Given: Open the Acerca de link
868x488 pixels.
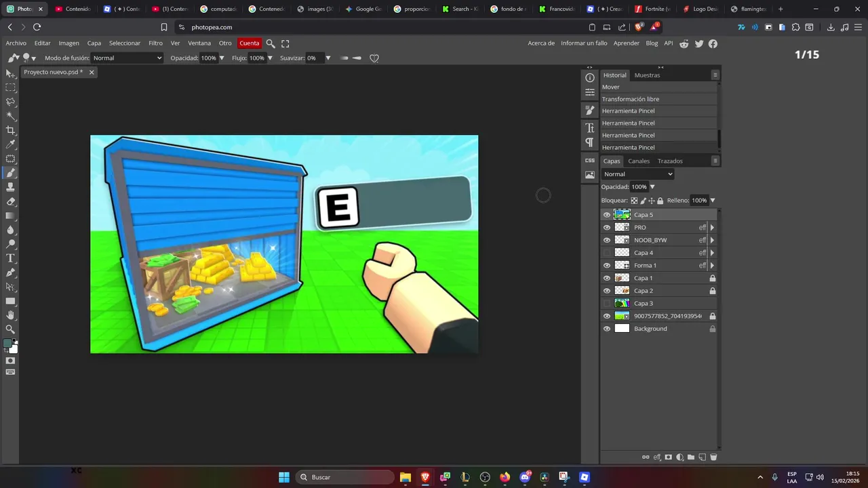Looking at the screenshot, I should [x=541, y=43].
